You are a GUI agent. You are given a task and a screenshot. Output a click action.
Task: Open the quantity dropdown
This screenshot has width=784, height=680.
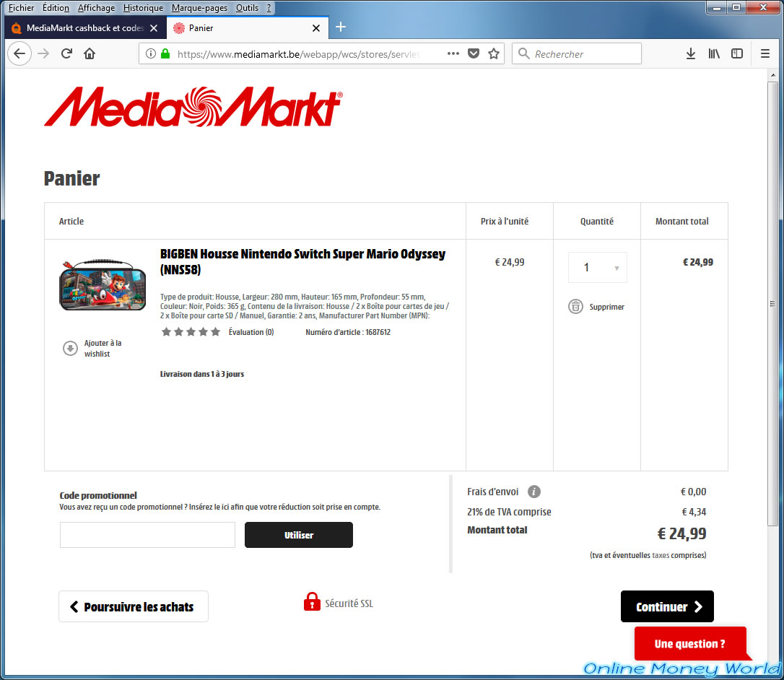[598, 268]
